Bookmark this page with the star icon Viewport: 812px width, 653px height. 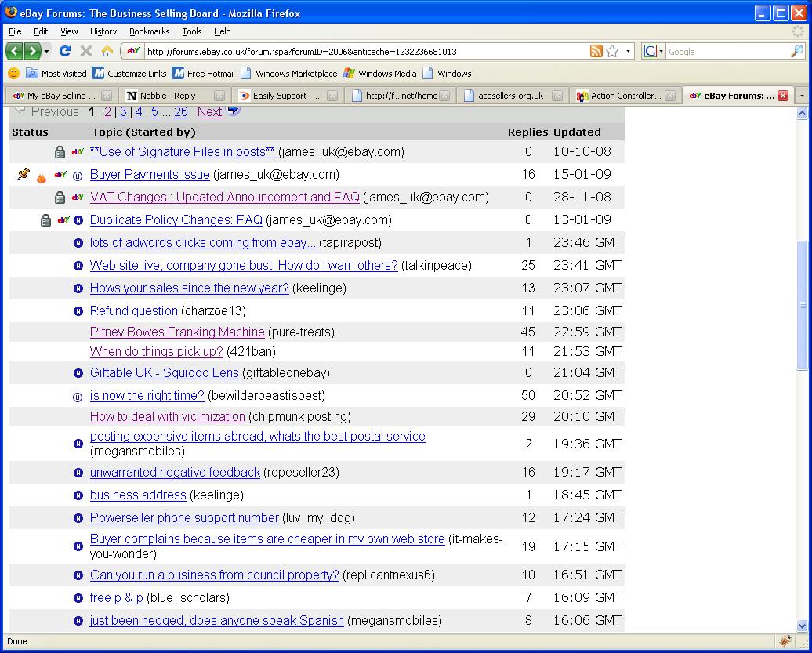click(x=612, y=51)
